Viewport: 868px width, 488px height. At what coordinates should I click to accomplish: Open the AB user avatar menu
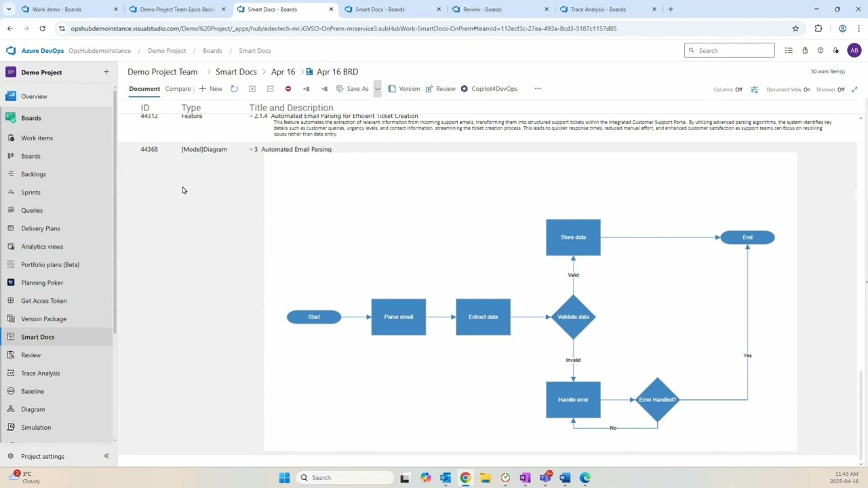[x=854, y=51]
